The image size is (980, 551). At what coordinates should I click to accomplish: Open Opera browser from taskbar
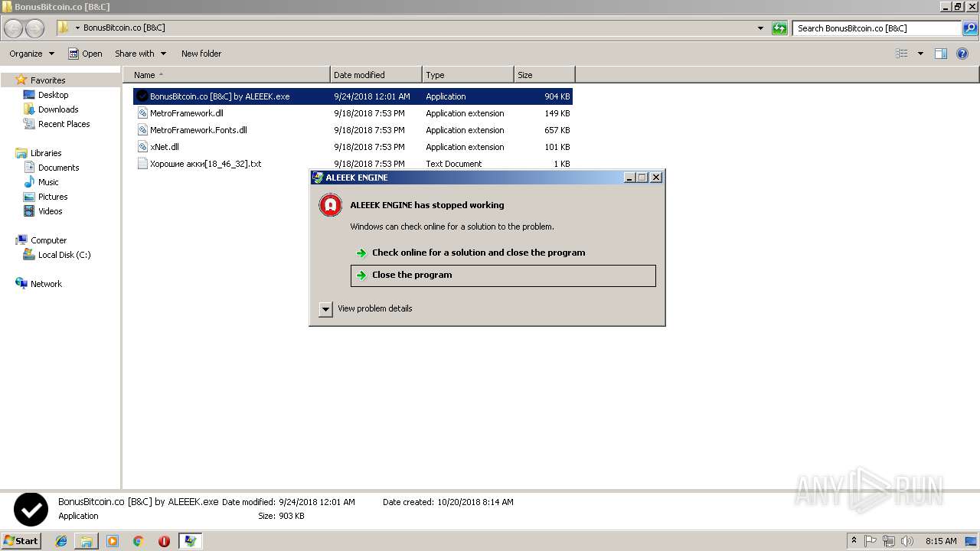[x=164, y=541]
